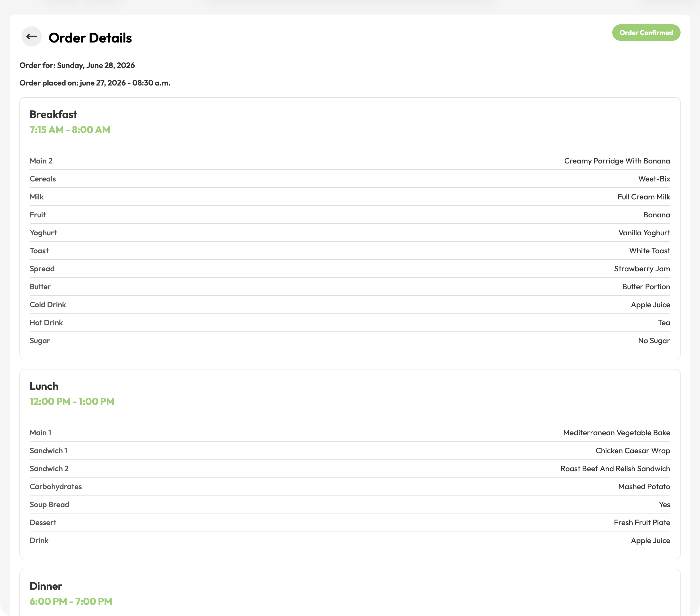This screenshot has height=616, width=700.
Task: Click 'Mediterranean Vegetable Bake' value
Action: [616, 433]
